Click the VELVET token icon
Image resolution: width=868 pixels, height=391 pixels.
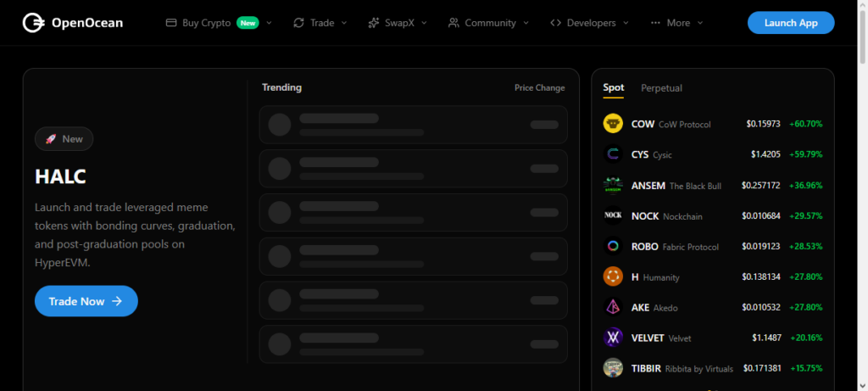tap(613, 338)
